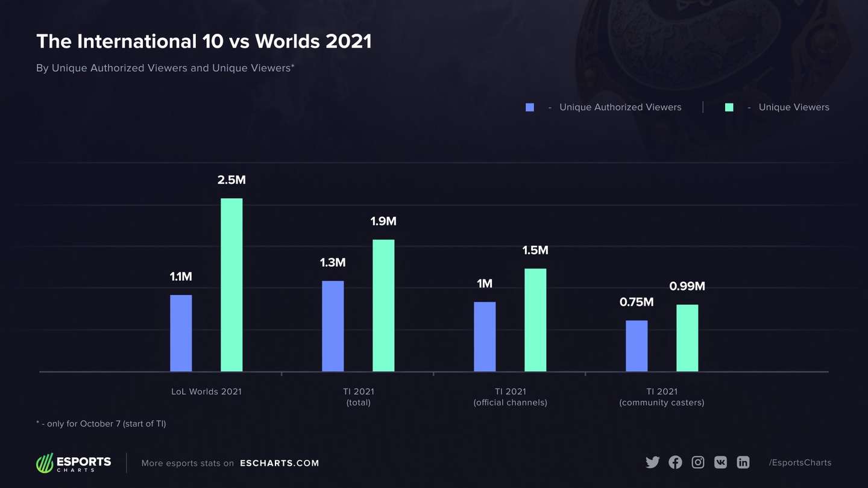The image size is (868, 488).
Task: Click the official channels blue bar
Action: 485,337
